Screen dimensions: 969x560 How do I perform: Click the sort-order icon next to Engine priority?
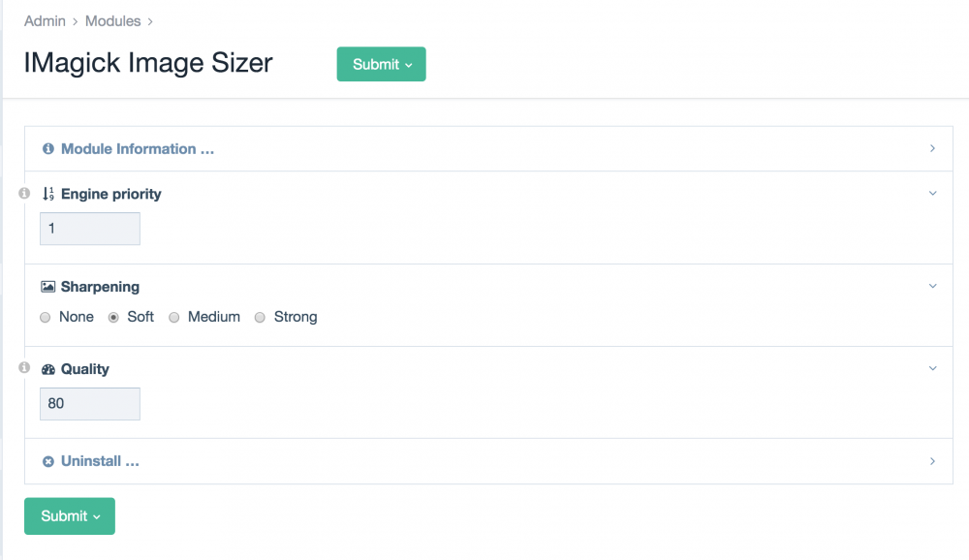[48, 194]
